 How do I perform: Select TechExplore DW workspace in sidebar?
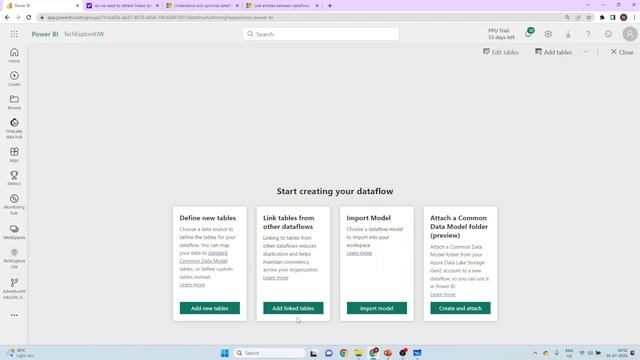point(14,259)
